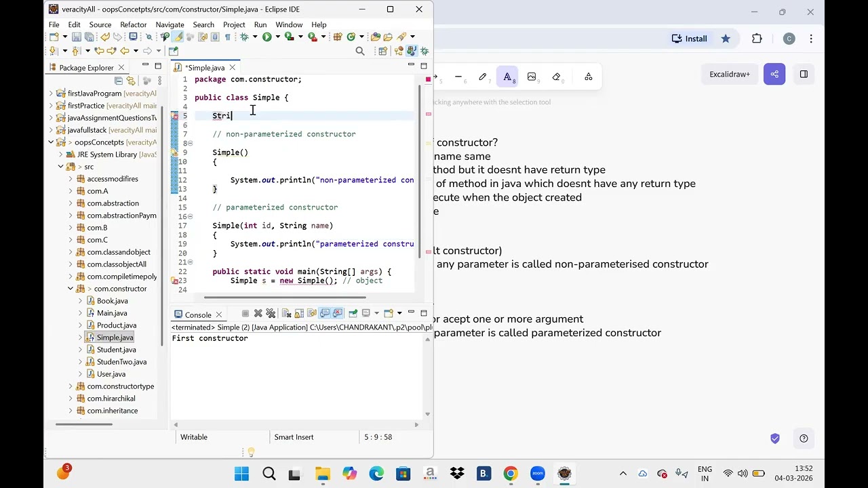This screenshot has height=488, width=868.
Task: Open the New wizard dropdown arrow
Action: pos(65,37)
